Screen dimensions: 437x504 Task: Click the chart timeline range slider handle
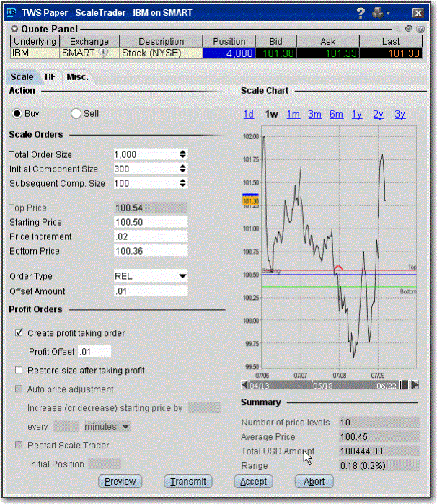pyautogui.click(x=405, y=384)
